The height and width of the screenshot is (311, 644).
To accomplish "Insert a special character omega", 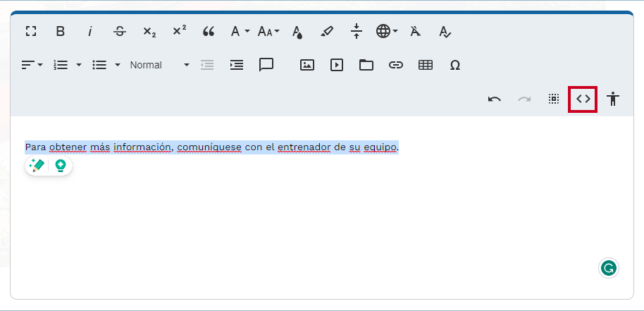I will [454, 65].
